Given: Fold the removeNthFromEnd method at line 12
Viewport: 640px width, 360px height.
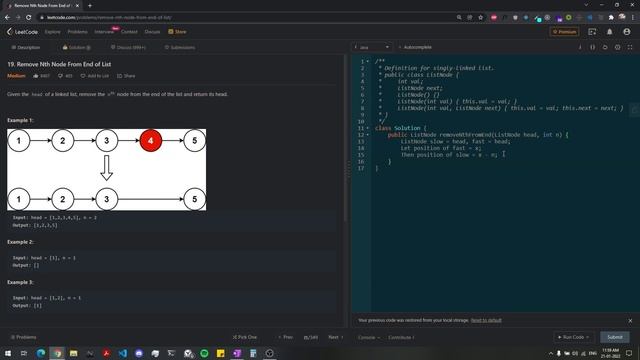Looking at the screenshot, I should pos(367,135).
